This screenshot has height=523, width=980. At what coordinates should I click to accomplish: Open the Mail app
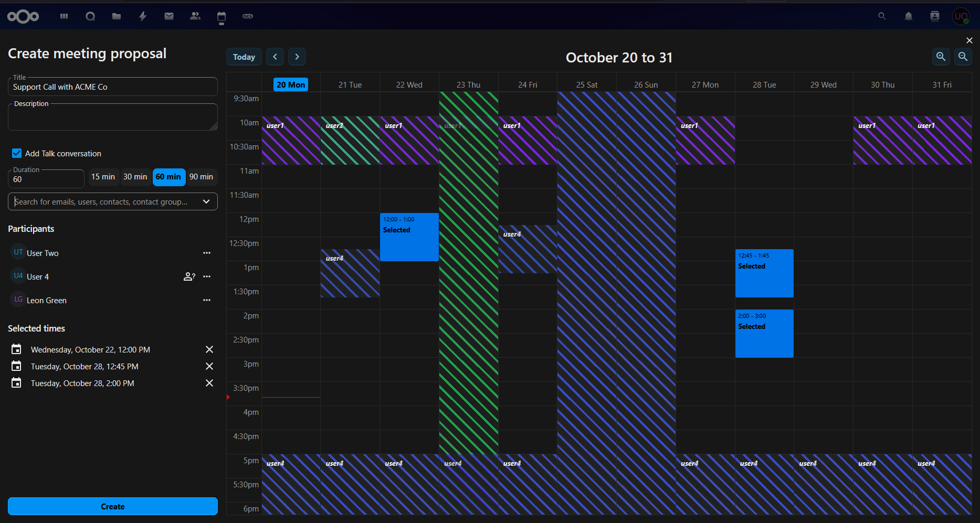(x=169, y=16)
